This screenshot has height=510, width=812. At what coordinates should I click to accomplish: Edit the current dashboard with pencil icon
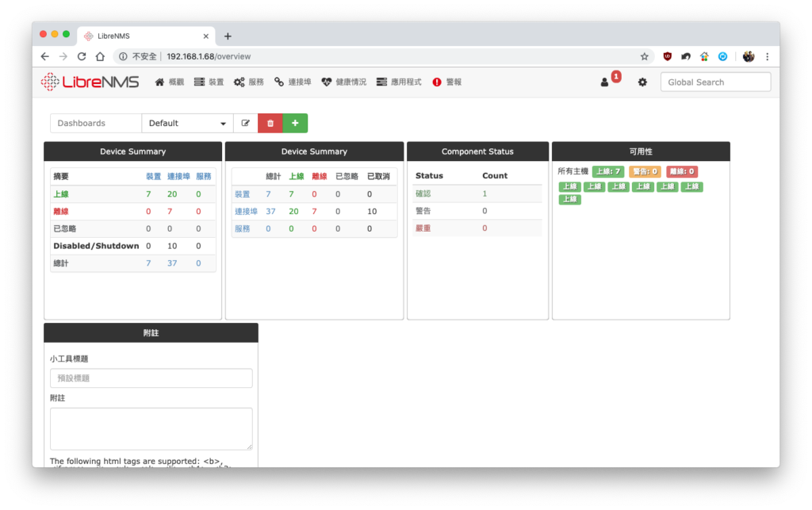pos(246,123)
